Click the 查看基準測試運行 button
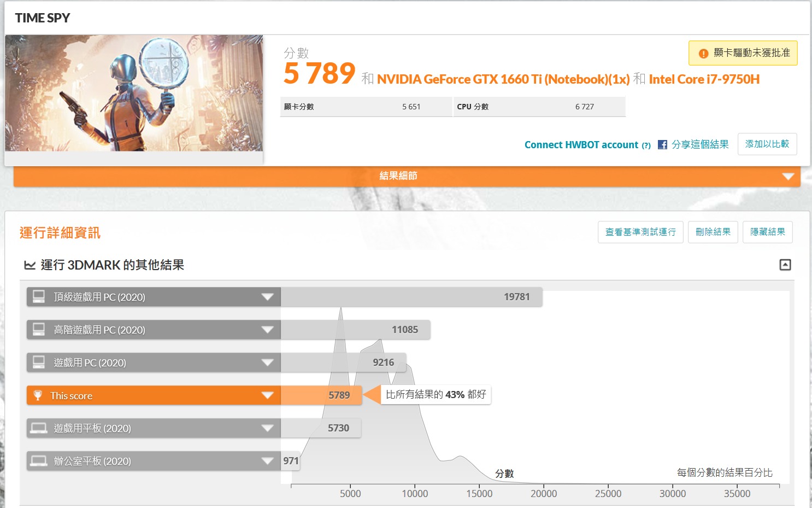812x508 pixels. (640, 232)
